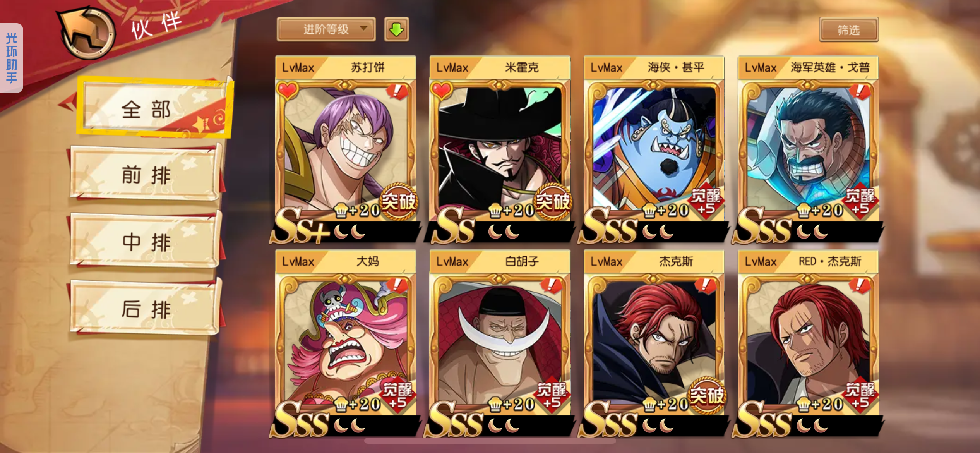Toggle heart favorite on 米霍克 card
Viewport: 980px width, 453px height.
(441, 91)
